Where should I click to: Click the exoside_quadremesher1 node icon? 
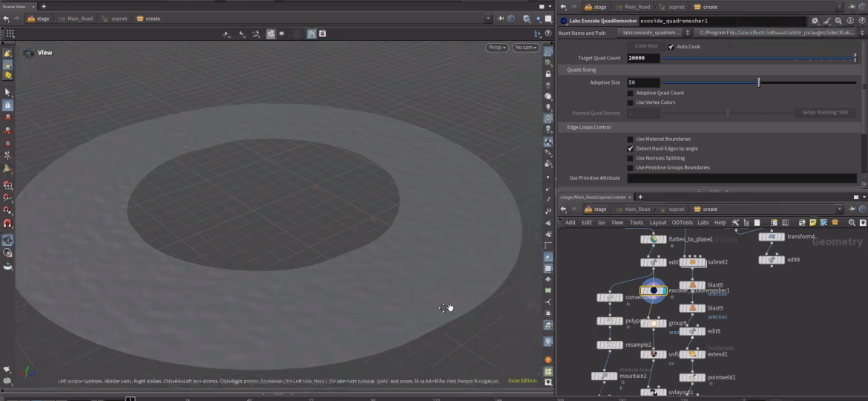pyautogui.click(x=653, y=291)
